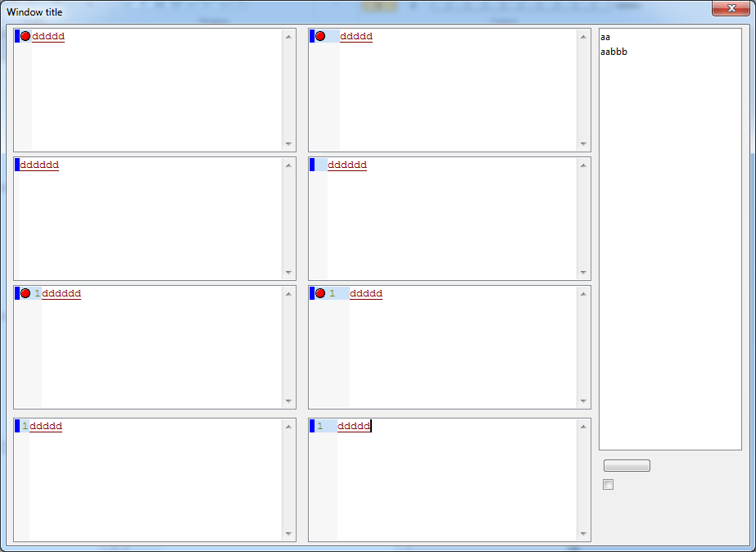This screenshot has height=552, width=756.
Task: Click the red breakpoint circle in the top-left editor
Action: [x=25, y=36]
